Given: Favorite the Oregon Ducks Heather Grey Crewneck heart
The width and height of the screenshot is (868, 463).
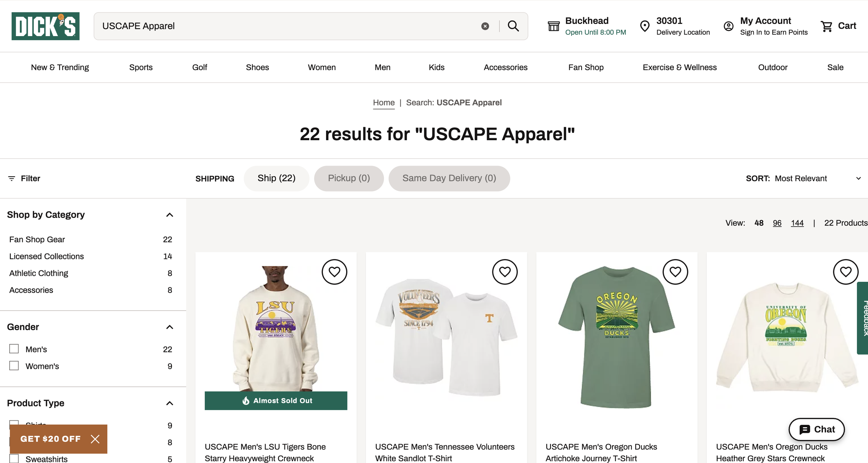Looking at the screenshot, I should click(846, 272).
